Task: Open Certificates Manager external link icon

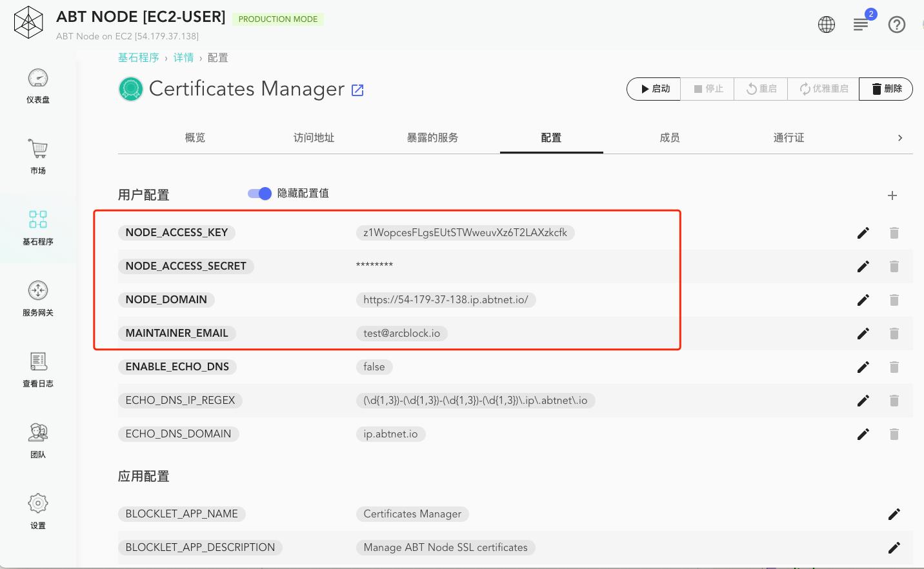Action: point(357,90)
